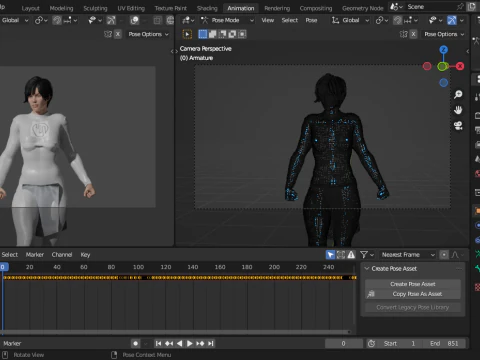480x360 pixels.
Task: Click the new scene icon beside Scene field
Action: pos(471,7)
